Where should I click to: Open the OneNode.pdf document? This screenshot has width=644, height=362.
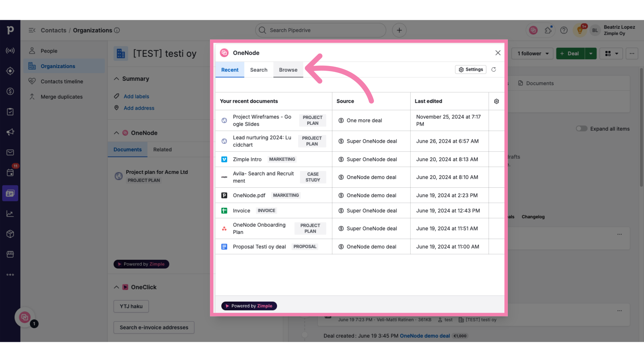[249, 195]
